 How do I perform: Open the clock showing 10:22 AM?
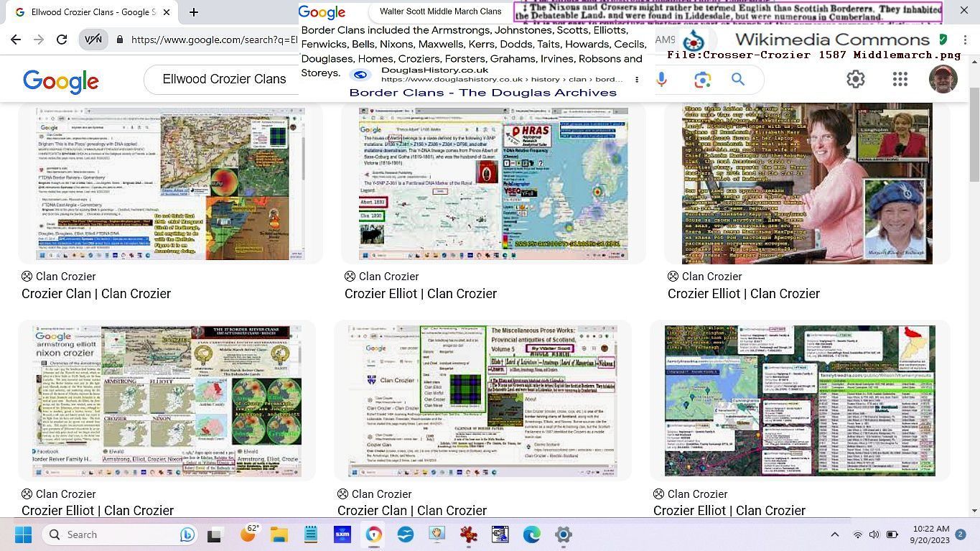[928, 534]
